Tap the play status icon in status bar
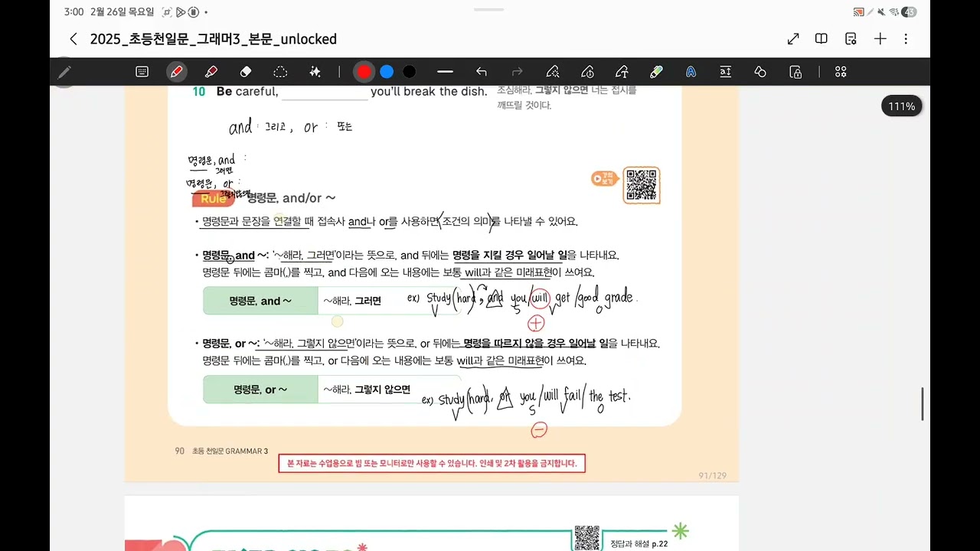This screenshot has height=551, width=980. [x=181, y=12]
